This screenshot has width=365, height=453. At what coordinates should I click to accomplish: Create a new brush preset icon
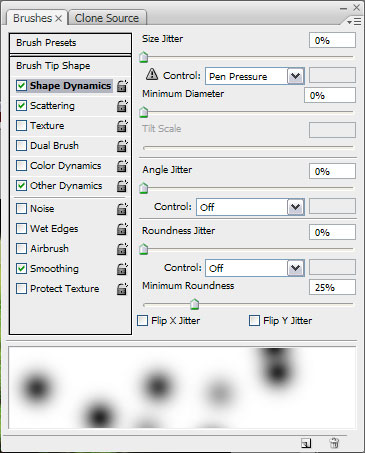pyautogui.click(x=306, y=443)
